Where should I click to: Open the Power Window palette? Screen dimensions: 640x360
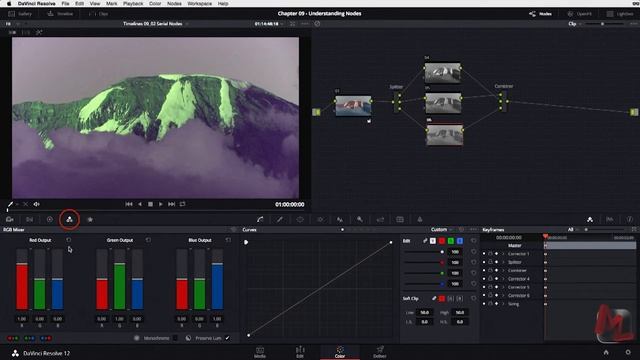[x=300, y=220]
